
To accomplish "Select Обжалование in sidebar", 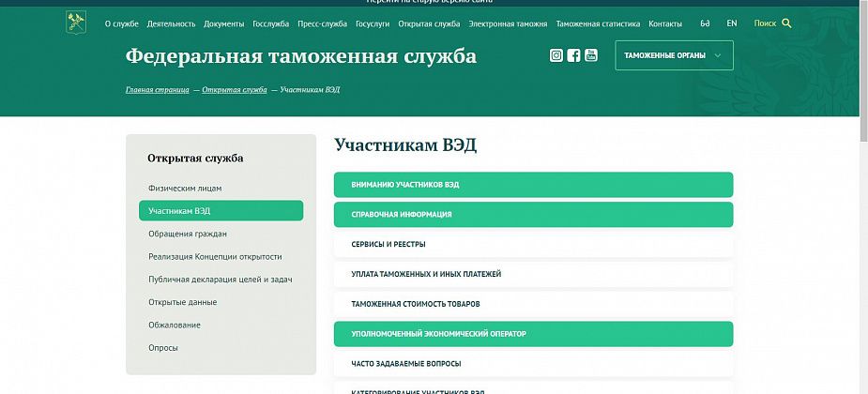I will 175,325.
